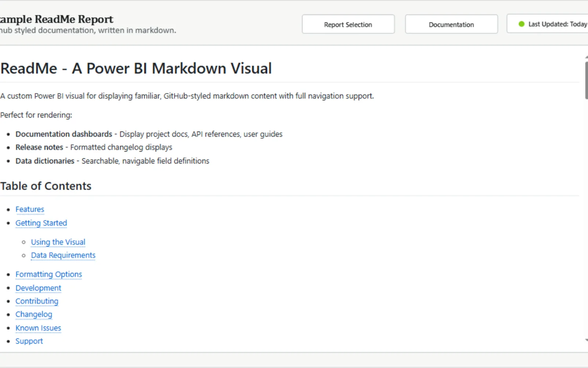The image size is (588, 368).
Task: Follow the Contributing link
Action: click(37, 301)
